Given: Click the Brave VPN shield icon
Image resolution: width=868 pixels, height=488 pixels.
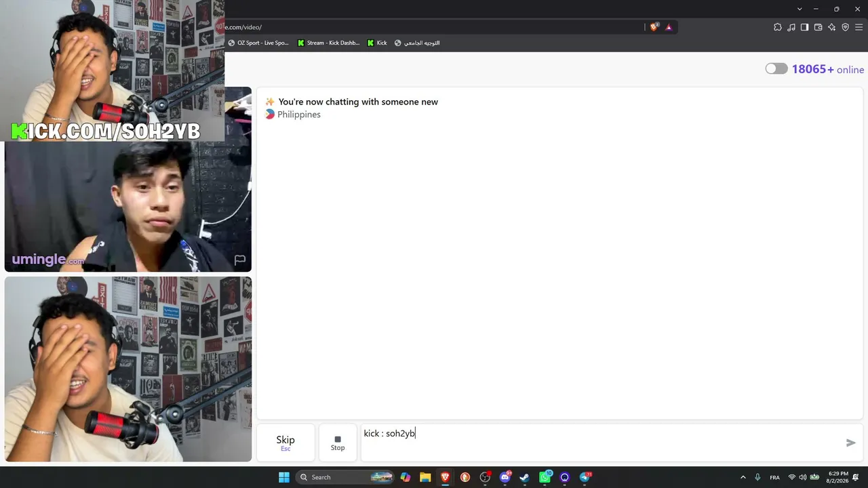Looking at the screenshot, I should [x=845, y=27].
